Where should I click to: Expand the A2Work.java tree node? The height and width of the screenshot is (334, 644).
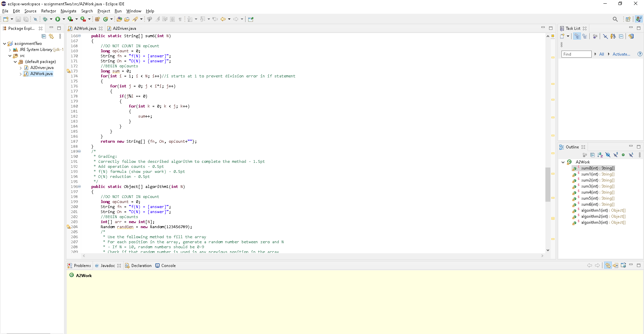(x=20, y=74)
